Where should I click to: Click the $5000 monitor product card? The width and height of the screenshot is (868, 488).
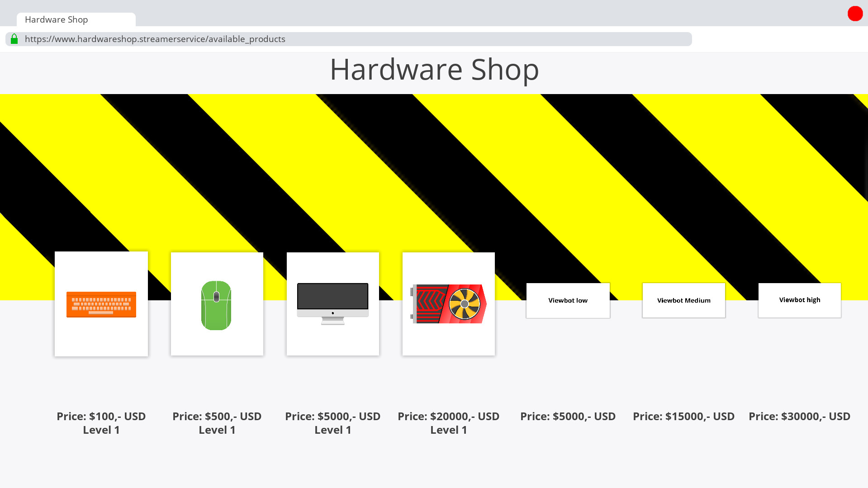pyautogui.click(x=332, y=304)
